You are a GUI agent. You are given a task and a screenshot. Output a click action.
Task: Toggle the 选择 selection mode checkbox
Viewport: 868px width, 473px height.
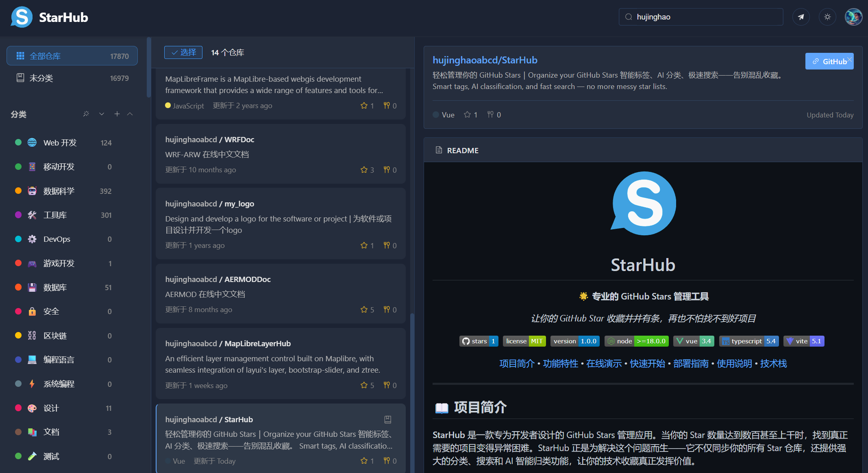[183, 52]
